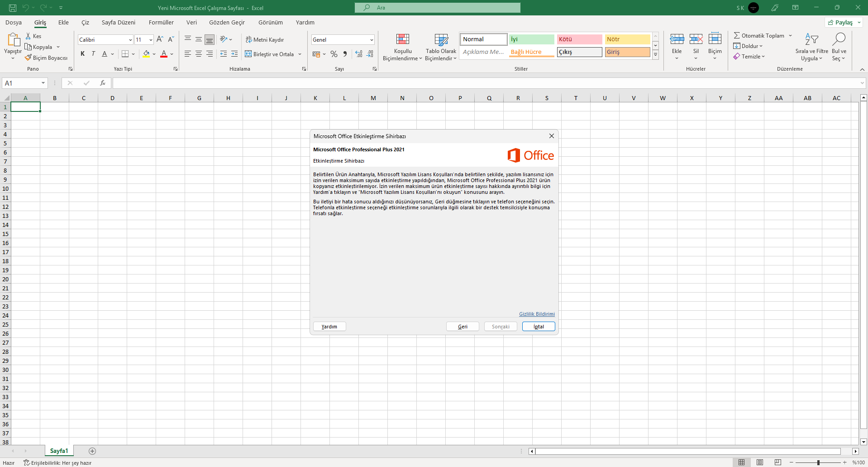
Task: Click the Ara search box
Action: (x=438, y=8)
